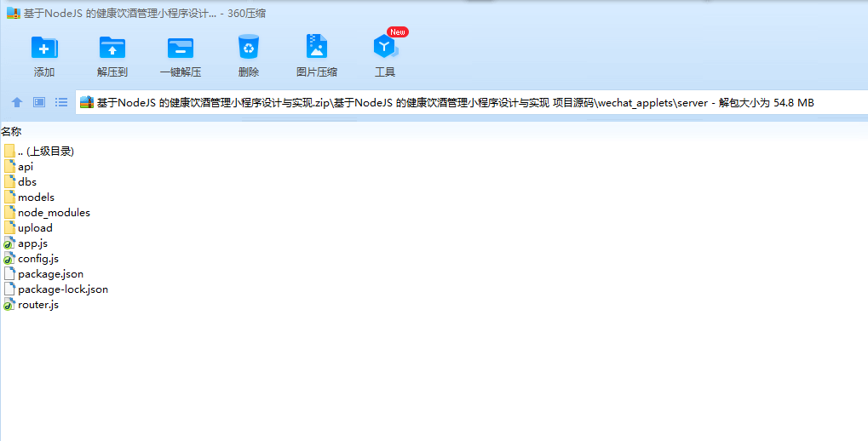Click the 名称 column header
868x441 pixels.
pos(11,132)
